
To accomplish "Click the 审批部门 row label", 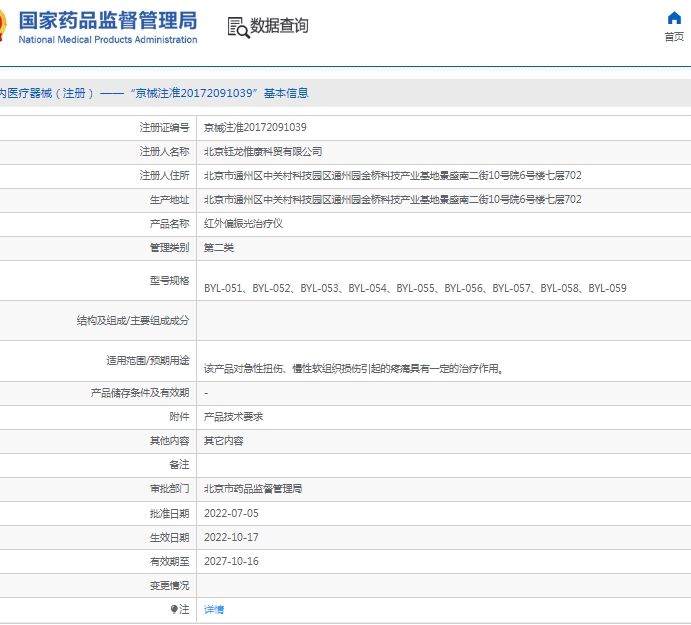I will (170, 488).
